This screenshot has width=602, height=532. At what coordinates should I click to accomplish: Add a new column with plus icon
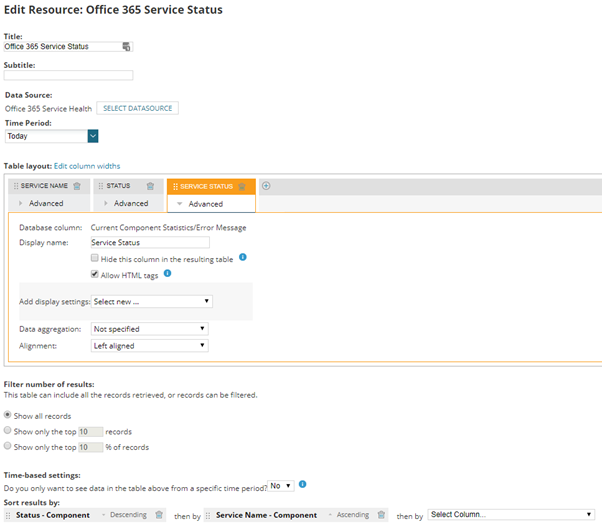(266, 186)
